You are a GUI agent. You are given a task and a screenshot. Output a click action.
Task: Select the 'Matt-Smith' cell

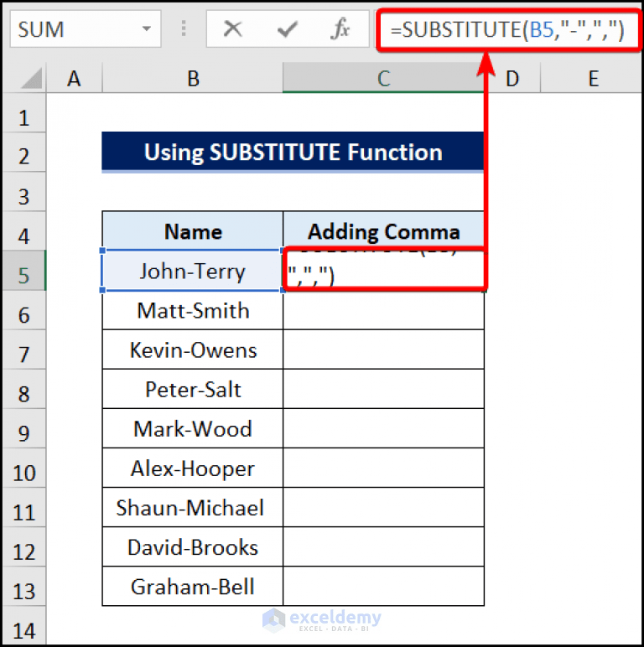193,310
